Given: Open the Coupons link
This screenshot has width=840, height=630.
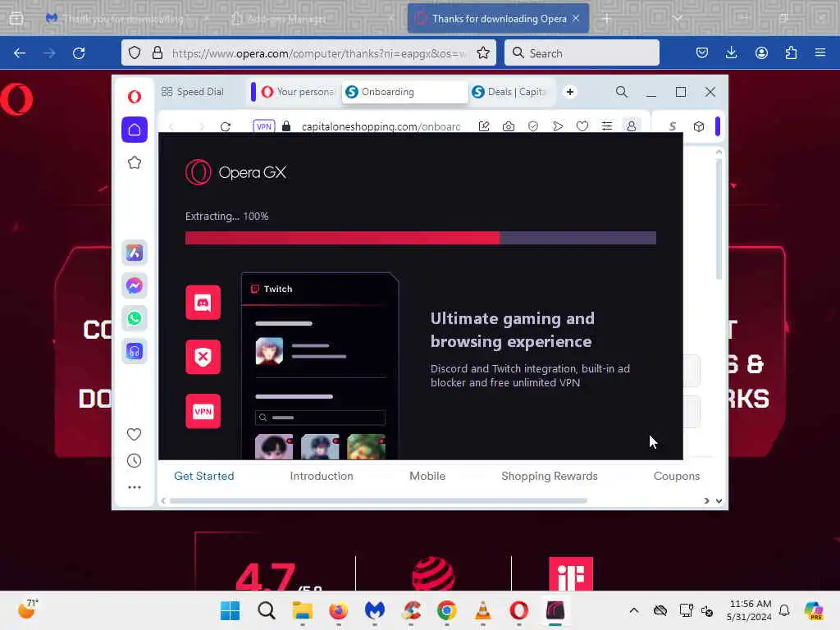Looking at the screenshot, I should [677, 477].
